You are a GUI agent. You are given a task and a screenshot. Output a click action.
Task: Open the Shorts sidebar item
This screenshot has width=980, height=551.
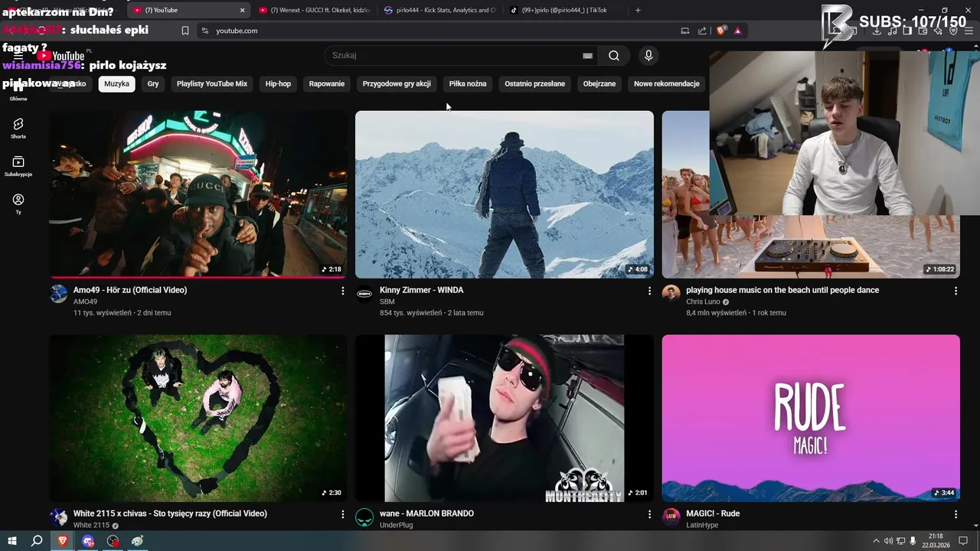pos(18,128)
